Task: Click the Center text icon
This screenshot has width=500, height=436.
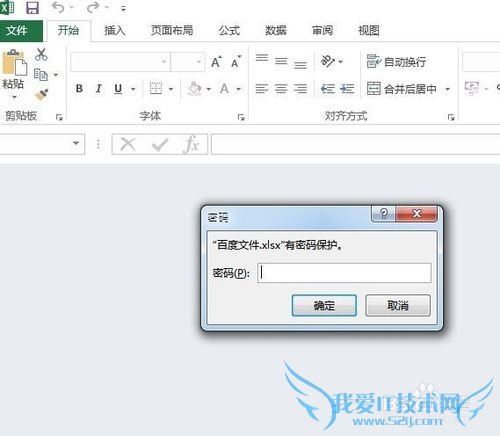Action: tap(281, 89)
